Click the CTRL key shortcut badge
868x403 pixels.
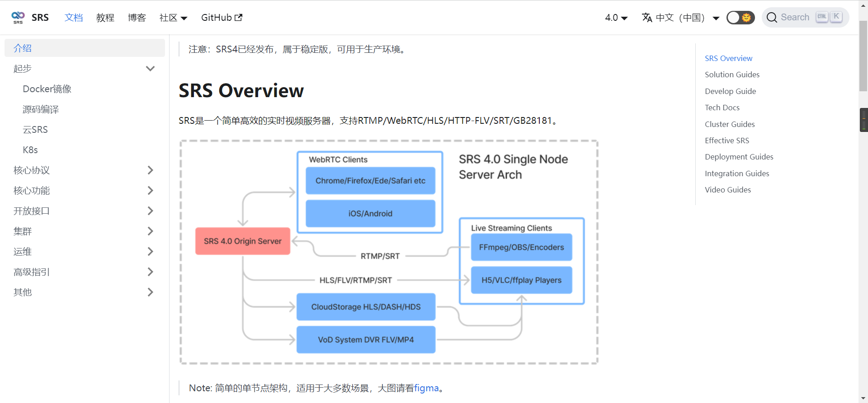coord(822,17)
